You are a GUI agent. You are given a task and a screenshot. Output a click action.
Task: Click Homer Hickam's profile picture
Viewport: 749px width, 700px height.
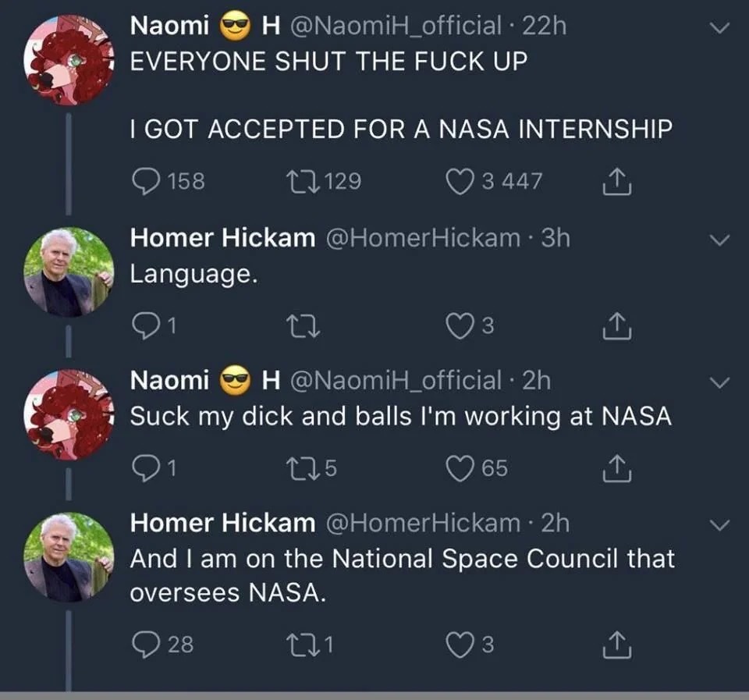pyautogui.click(x=68, y=266)
